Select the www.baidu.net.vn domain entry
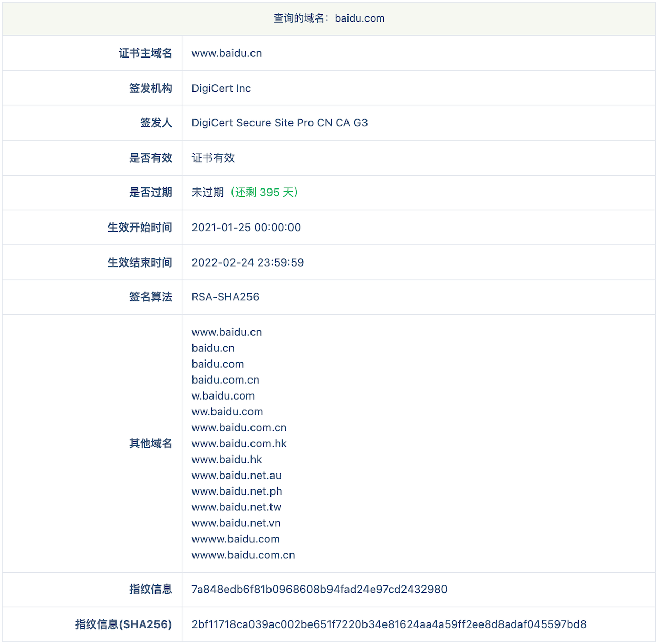The image size is (657, 644). point(236,523)
